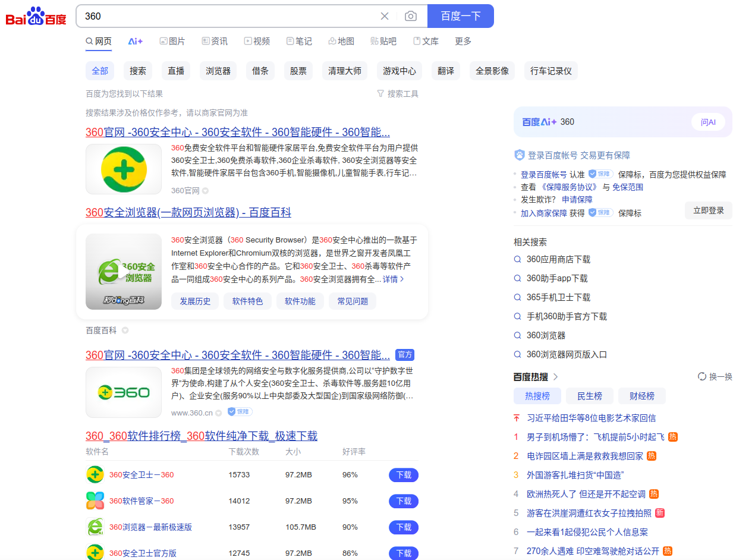Open the 360安全浏览器 百度百科 result link
The width and height of the screenshot is (755, 560).
pyautogui.click(x=188, y=212)
